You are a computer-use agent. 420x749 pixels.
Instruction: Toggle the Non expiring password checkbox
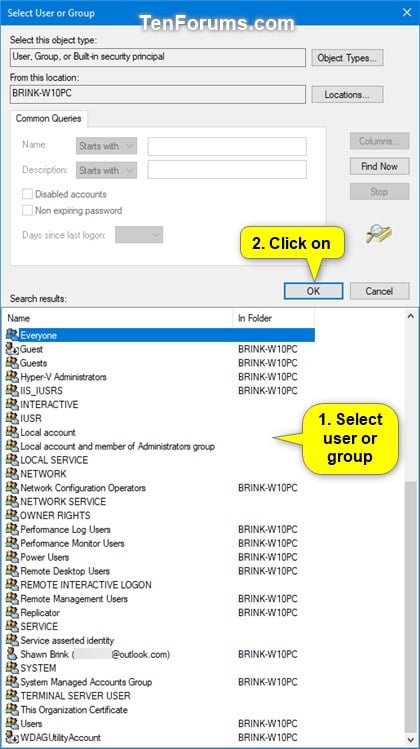point(28,210)
